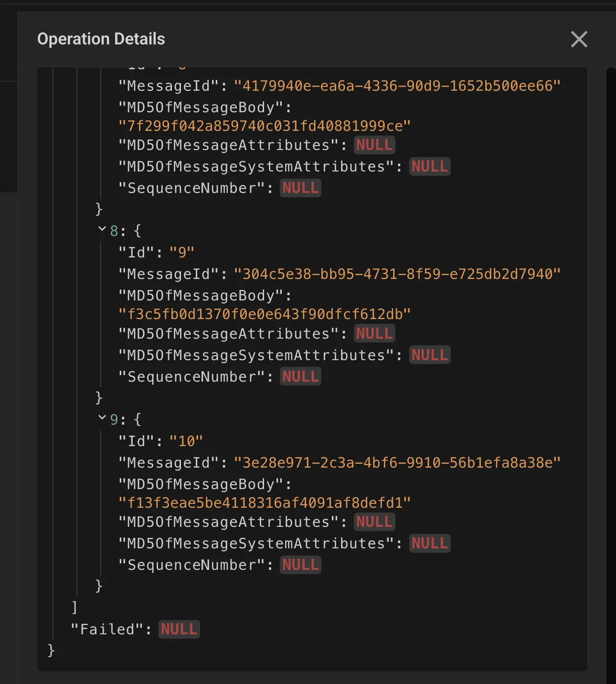Image resolution: width=616 pixels, height=684 pixels.
Task: Collapse the item 8 object node
Action: pyautogui.click(x=102, y=229)
